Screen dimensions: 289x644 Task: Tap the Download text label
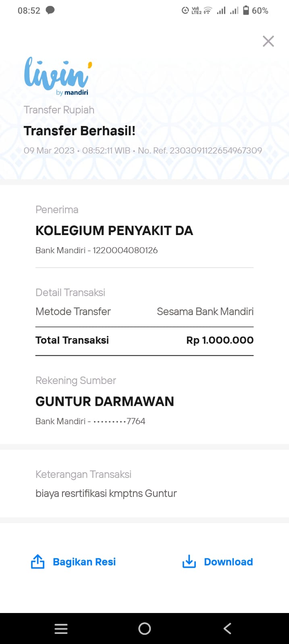(228, 562)
